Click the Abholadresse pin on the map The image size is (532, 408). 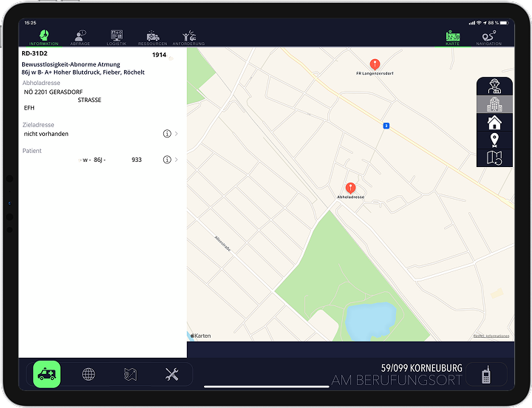350,188
